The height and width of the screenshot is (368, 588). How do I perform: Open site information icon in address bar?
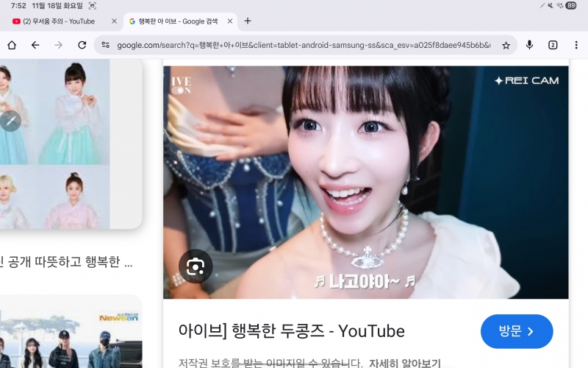(106, 45)
